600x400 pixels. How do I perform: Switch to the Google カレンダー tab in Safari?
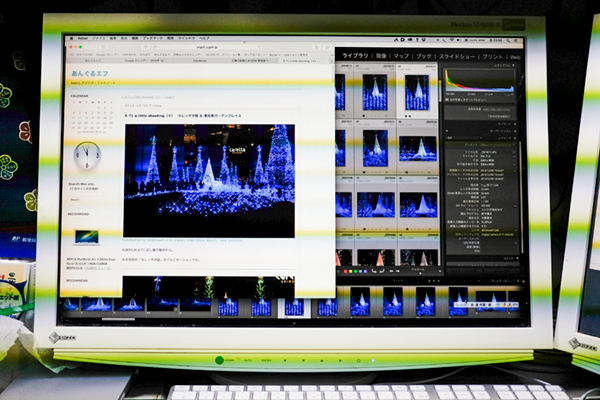(145, 60)
